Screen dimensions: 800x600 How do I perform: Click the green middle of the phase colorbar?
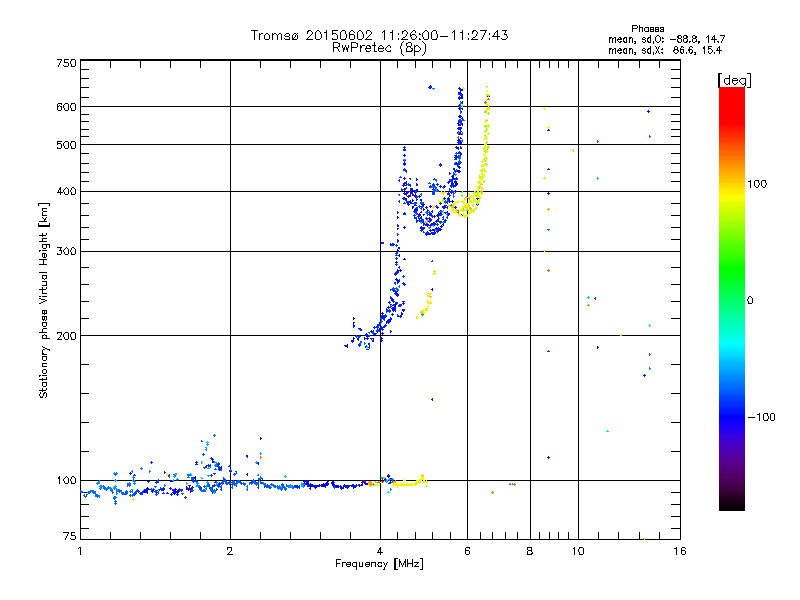(732, 270)
